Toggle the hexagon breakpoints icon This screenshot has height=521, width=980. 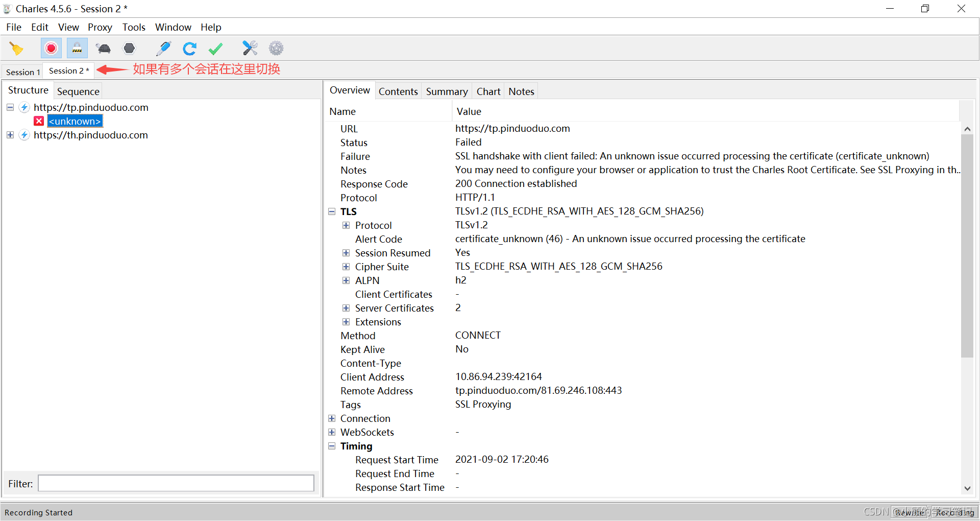pyautogui.click(x=130, y=49)
